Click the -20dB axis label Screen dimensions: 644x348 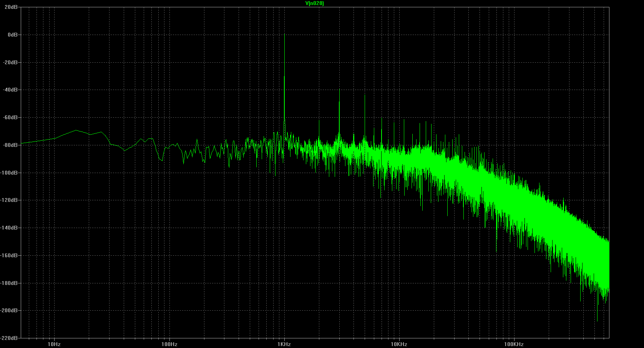(x=10, y=62)
